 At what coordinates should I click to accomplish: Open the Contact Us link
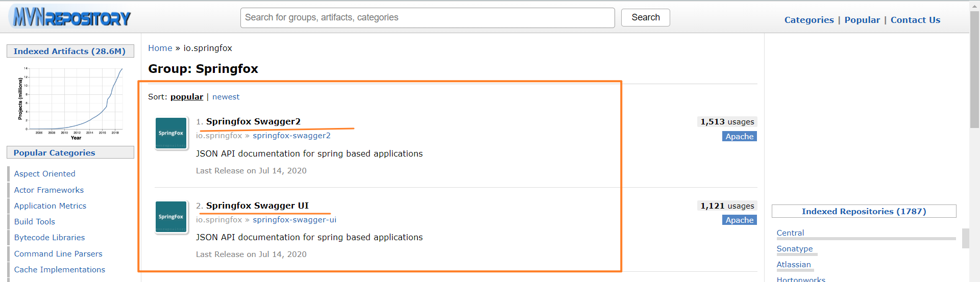(x=915, y=20)
